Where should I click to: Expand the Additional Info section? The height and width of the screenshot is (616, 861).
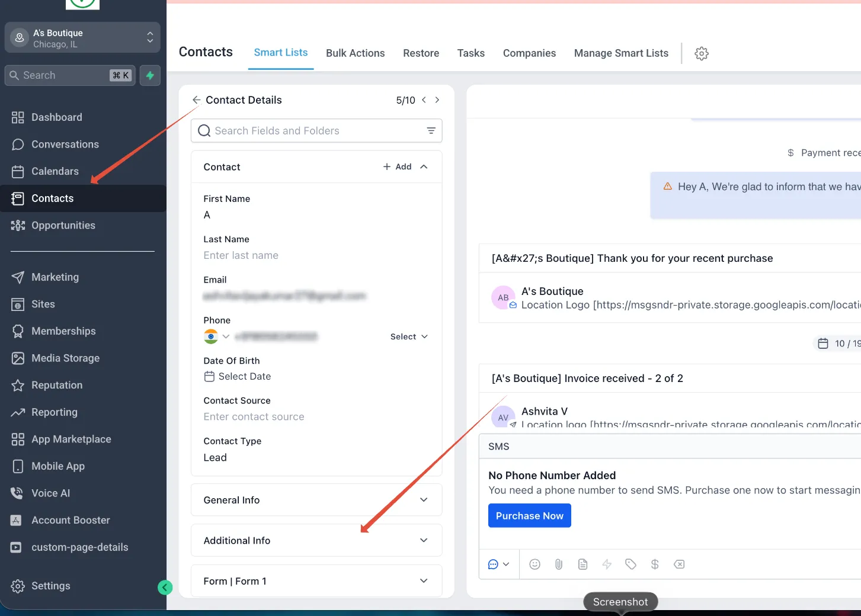point(316,540)
